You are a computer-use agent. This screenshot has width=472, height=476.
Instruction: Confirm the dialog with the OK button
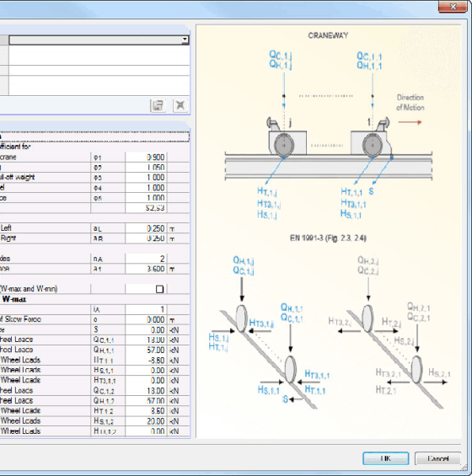pyautogui.click(x=385, y=458)
